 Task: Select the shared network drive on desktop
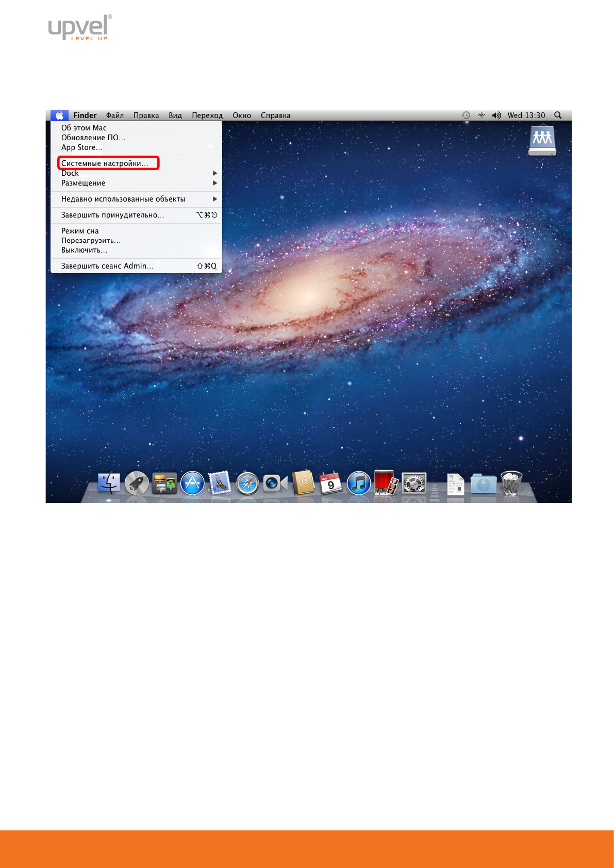tap(542, 141)
